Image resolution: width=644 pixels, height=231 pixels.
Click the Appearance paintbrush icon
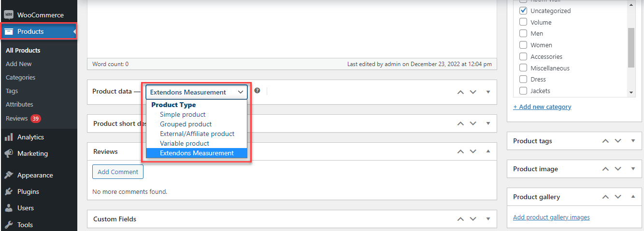coord(9,175)
